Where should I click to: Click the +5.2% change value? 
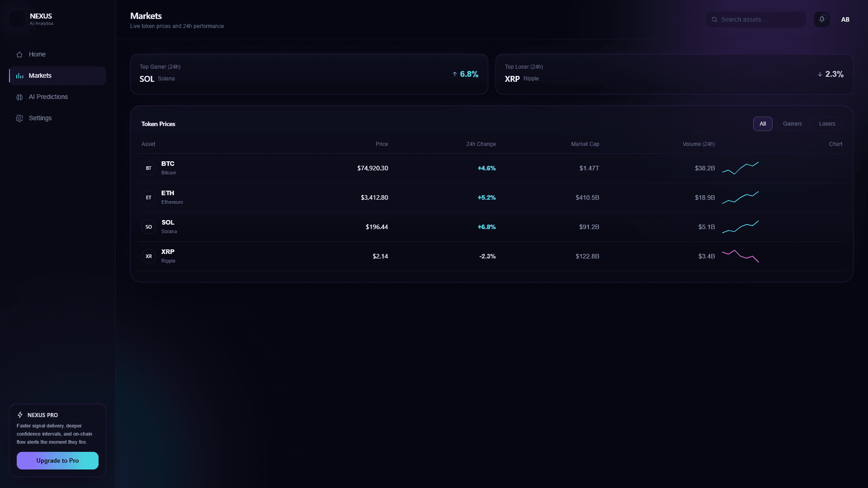point(486,197)
